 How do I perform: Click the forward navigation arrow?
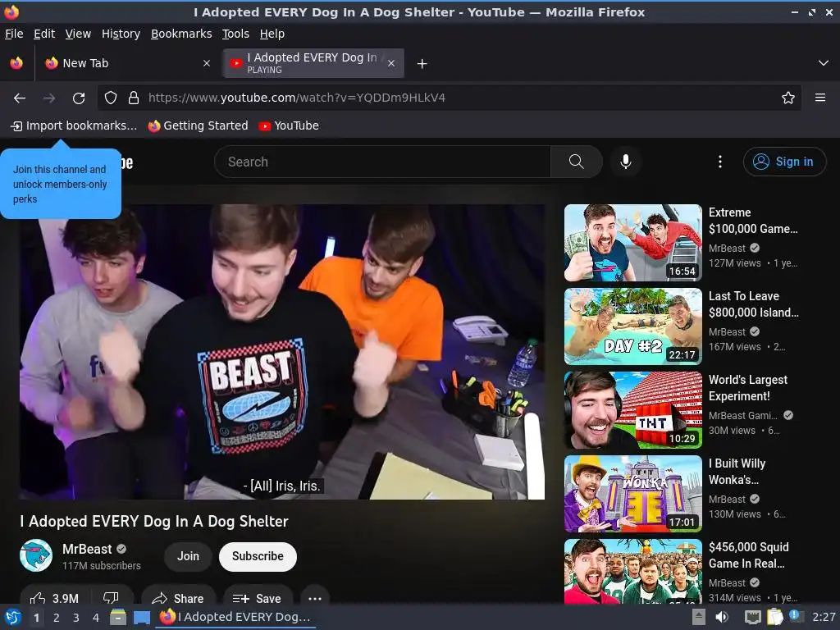(x=49, y=98)
